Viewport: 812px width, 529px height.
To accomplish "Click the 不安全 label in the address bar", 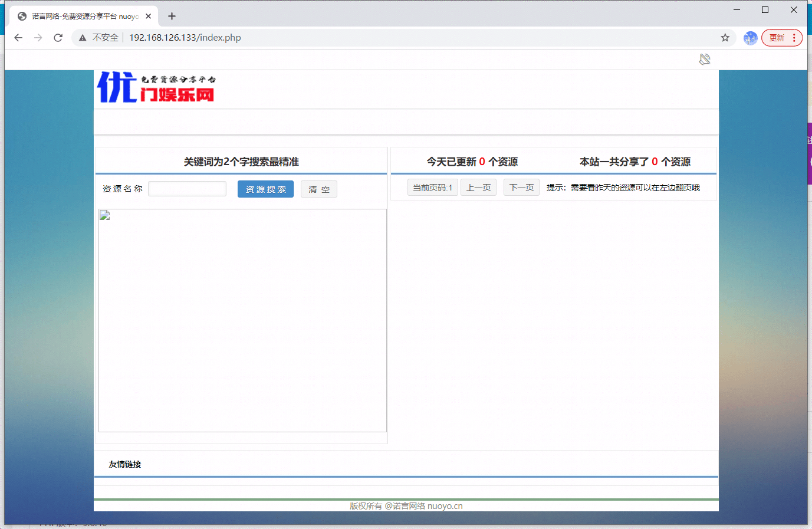I will pyautogui.click(x=106, y=38).
